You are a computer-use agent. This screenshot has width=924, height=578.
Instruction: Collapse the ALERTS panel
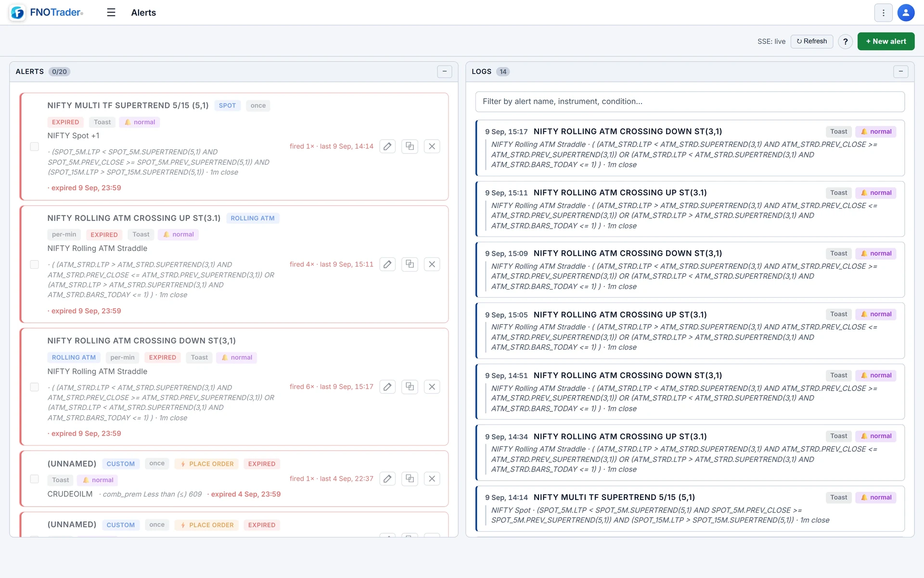445,72
